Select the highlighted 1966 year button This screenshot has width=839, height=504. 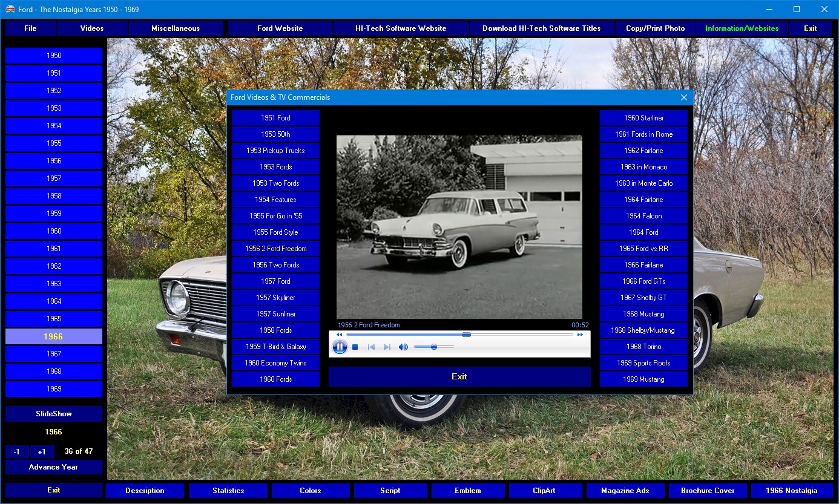coord(54,336)
